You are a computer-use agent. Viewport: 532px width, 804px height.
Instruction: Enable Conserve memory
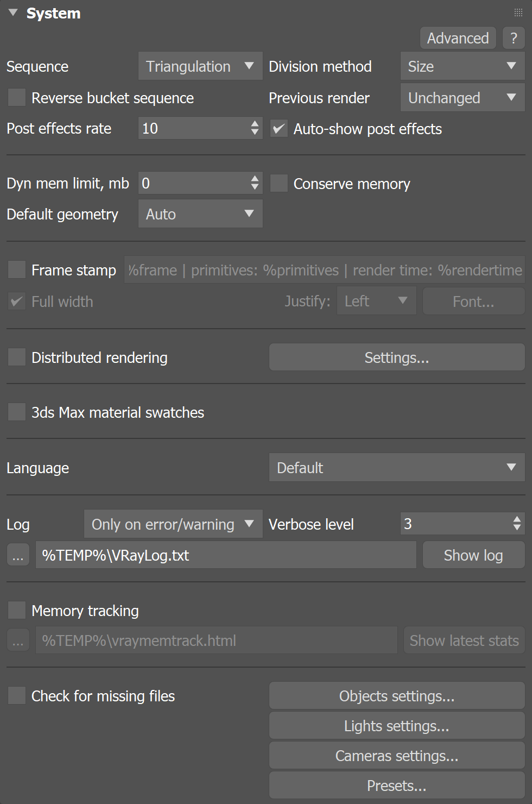(x=278, y=183)
